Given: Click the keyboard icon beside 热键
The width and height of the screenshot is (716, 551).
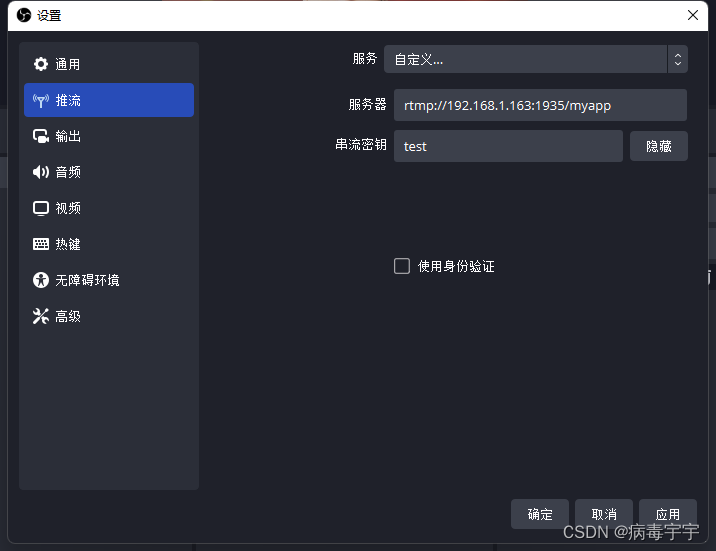Looking at the screenshot, I should pos(41,244).
